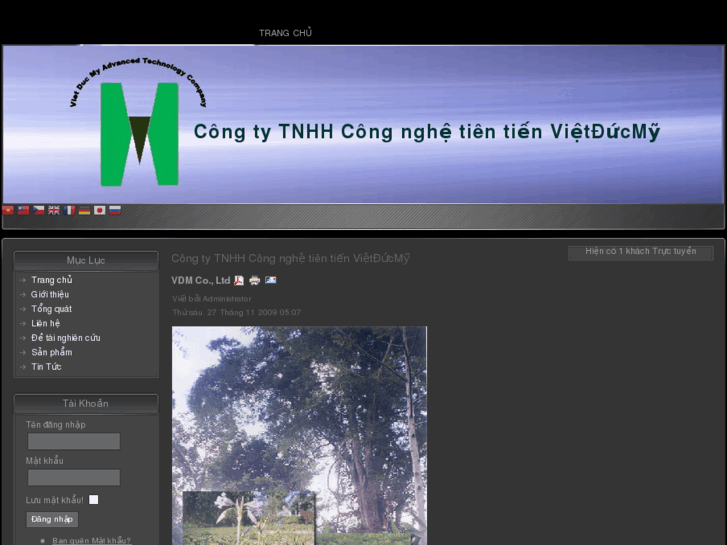
Task: Click the print article icon
Action: pyautogui.click(x=255, y=280)
